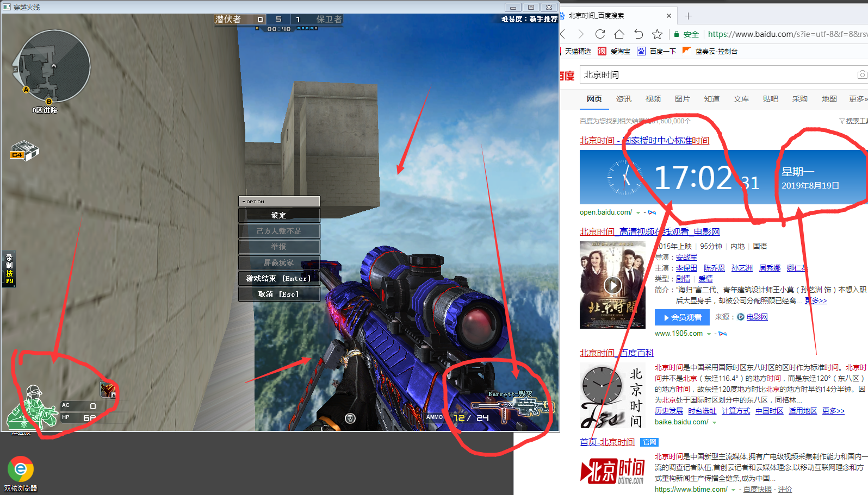Click the verification icon after open.baidu.com
The image size is (868, 495).
point(652,212)
